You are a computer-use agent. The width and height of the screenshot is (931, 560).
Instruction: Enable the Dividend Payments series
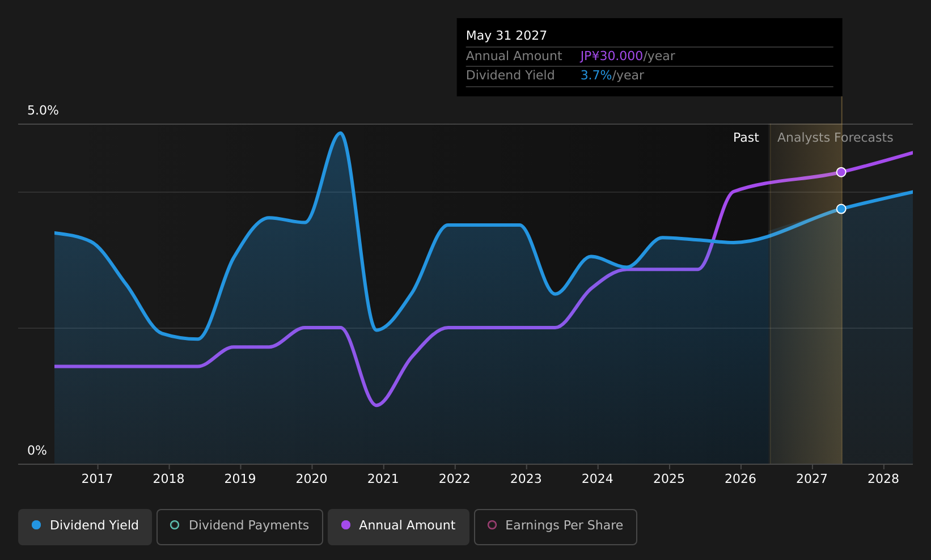[x=240, y=527]
